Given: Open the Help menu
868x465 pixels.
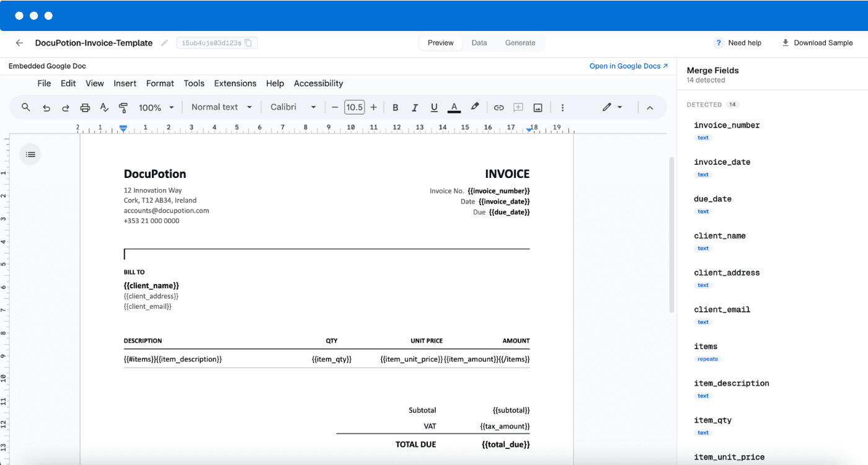Looking at the screenshot, I should click(x=275, y=83).
